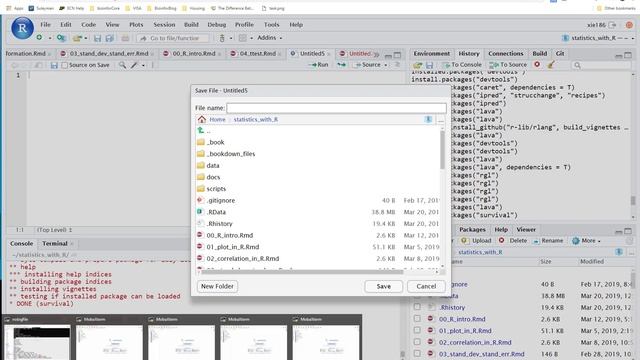Open the More dropdown in Files pane
This screenshot has width=640, height=360.
[587, 240]
